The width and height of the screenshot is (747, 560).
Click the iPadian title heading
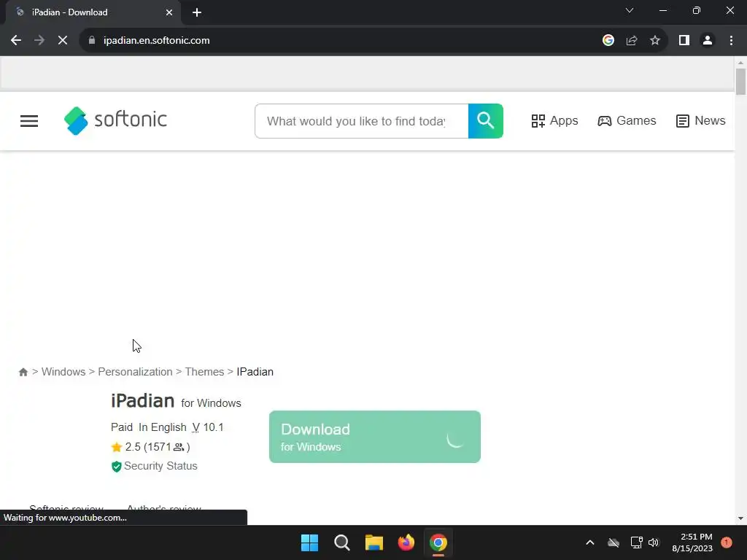[142, 401]
